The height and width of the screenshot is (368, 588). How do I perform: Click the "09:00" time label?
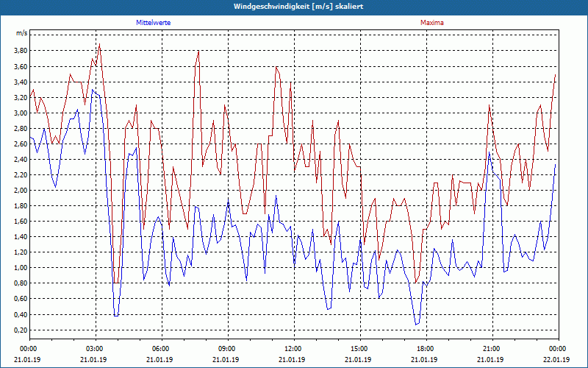(228, 349)
